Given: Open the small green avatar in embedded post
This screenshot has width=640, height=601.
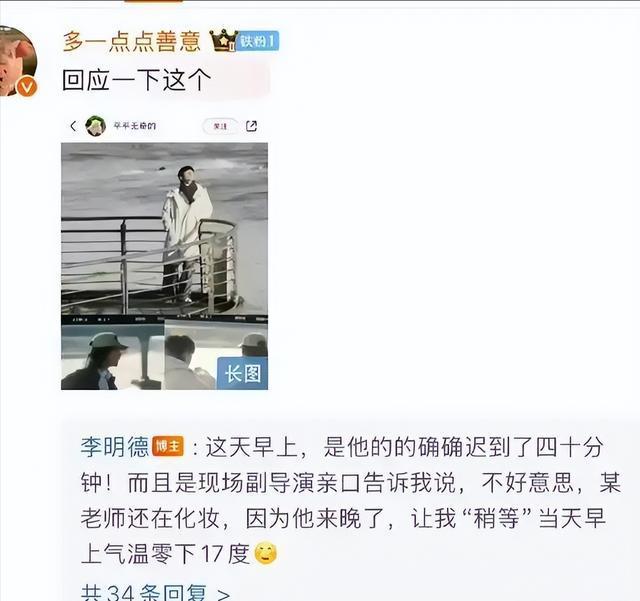Looking at the screenshot, I should (x=96, y=126).
